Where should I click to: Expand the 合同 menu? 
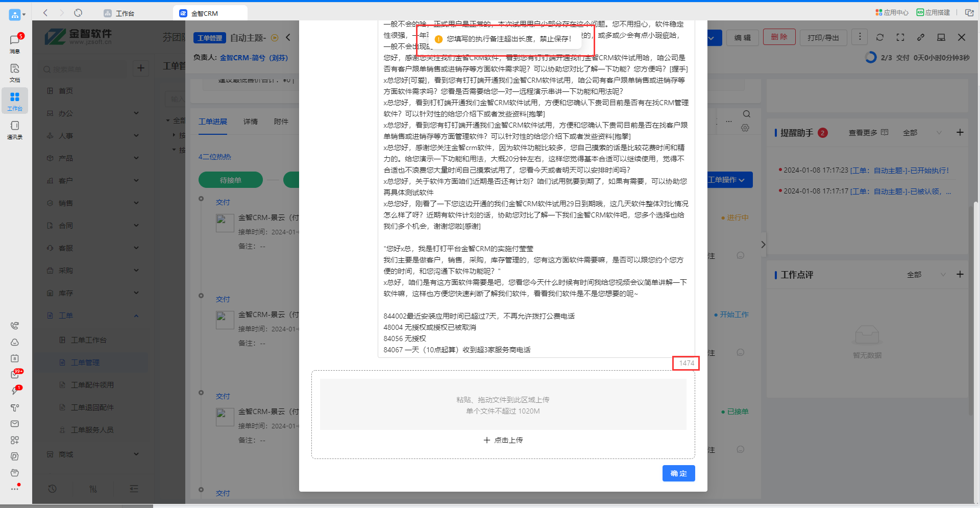(x=93, y=226)
